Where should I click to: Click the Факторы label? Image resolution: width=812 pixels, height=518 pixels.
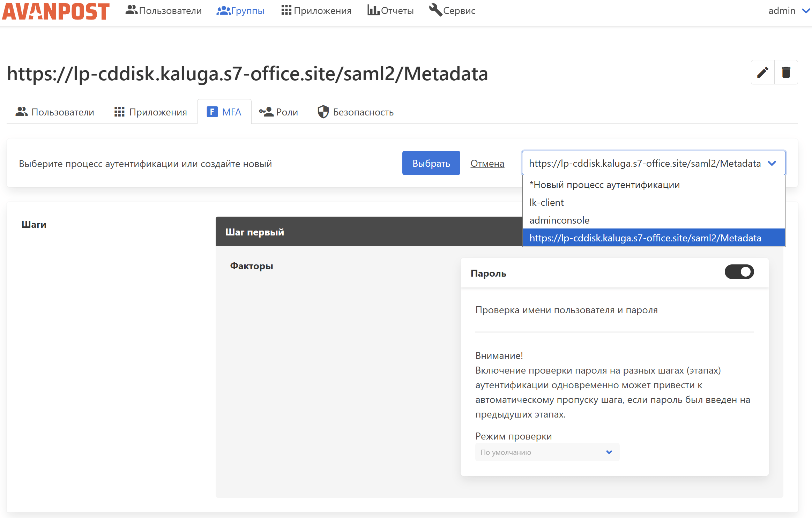click(252, 266)
